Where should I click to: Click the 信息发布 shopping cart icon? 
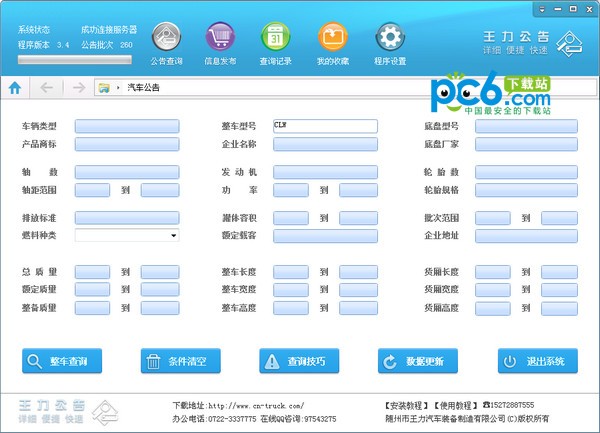220,39
